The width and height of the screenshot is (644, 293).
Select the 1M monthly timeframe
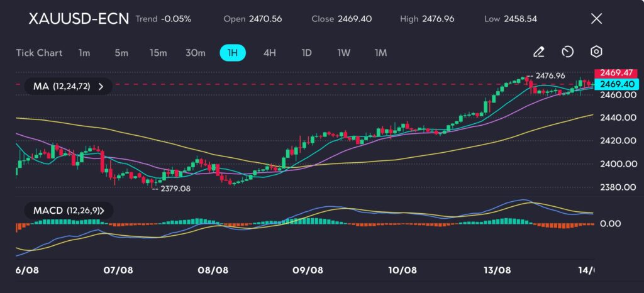pos(380,53)
